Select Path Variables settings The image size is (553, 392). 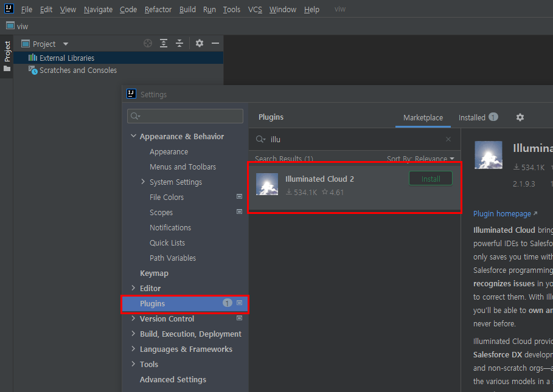click(x=172, y=258)
